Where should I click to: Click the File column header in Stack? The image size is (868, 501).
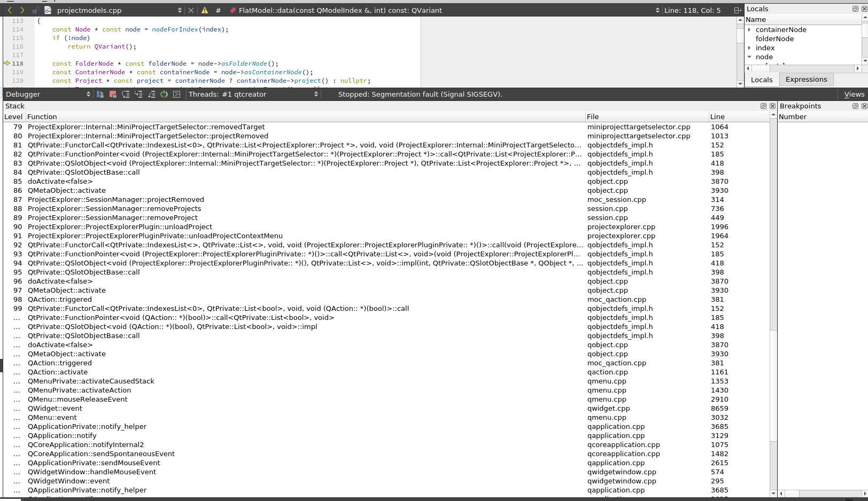point(593,117)
